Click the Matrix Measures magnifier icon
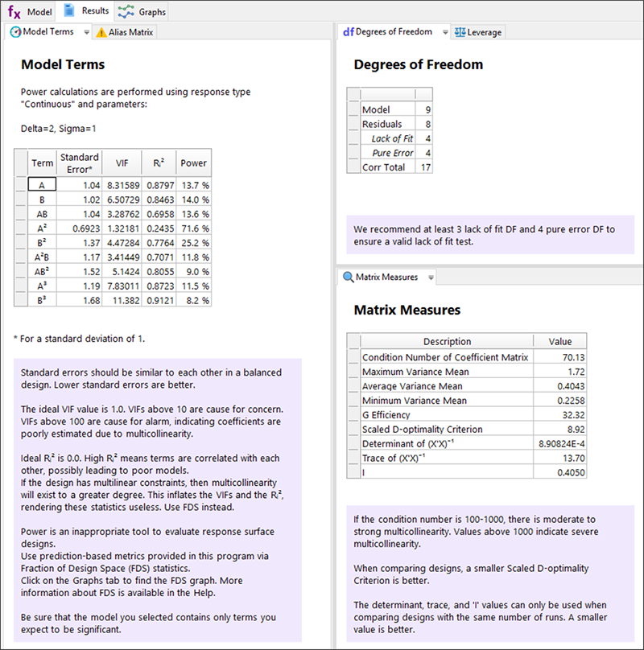The height and width of the screenshot is (650, 644). [x=348, y=277]
